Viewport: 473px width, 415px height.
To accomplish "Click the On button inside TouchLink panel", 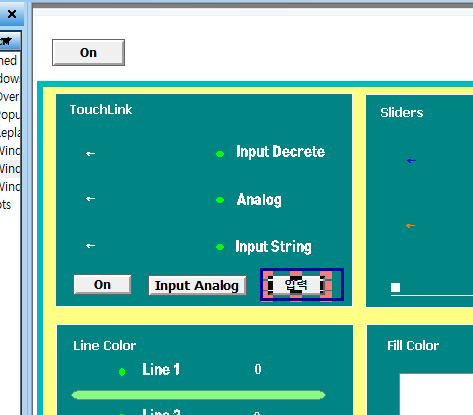I will pyautogui.click(x=102, y=285).
